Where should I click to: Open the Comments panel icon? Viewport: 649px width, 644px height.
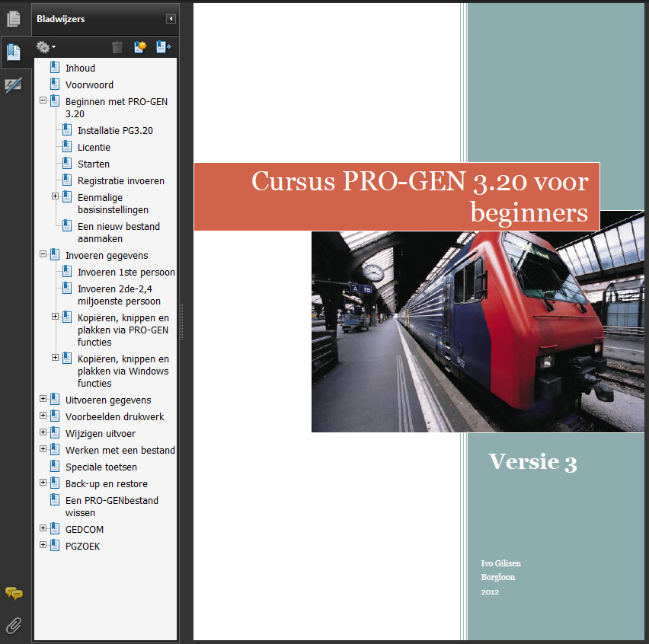pos(14,593)
